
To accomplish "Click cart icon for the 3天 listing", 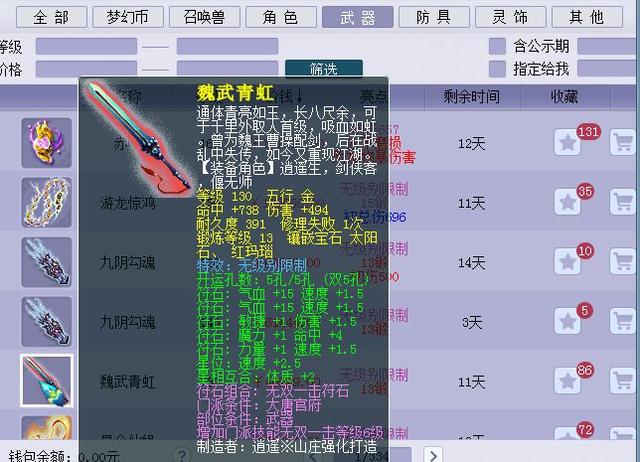I will (624, 321).
